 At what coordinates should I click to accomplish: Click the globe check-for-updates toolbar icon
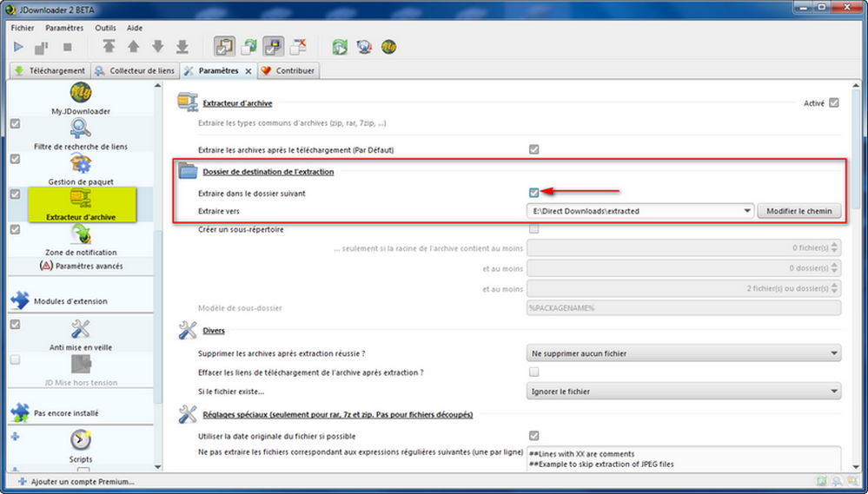[x=364, y=47]
